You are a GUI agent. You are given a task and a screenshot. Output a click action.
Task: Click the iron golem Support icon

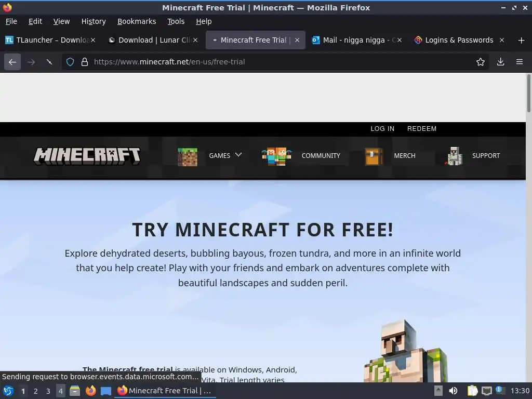point(454,156)
